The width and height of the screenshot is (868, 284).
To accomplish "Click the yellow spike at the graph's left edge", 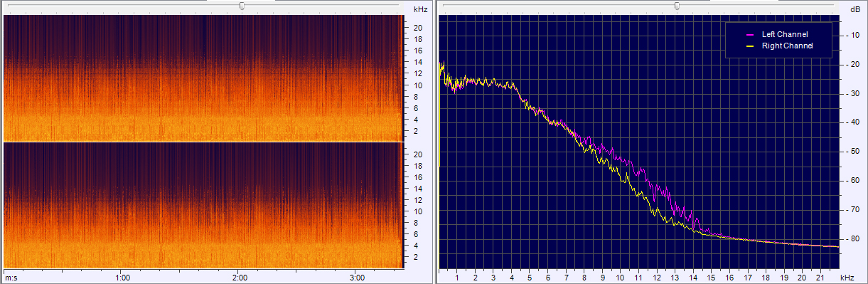I will point(439,114).
